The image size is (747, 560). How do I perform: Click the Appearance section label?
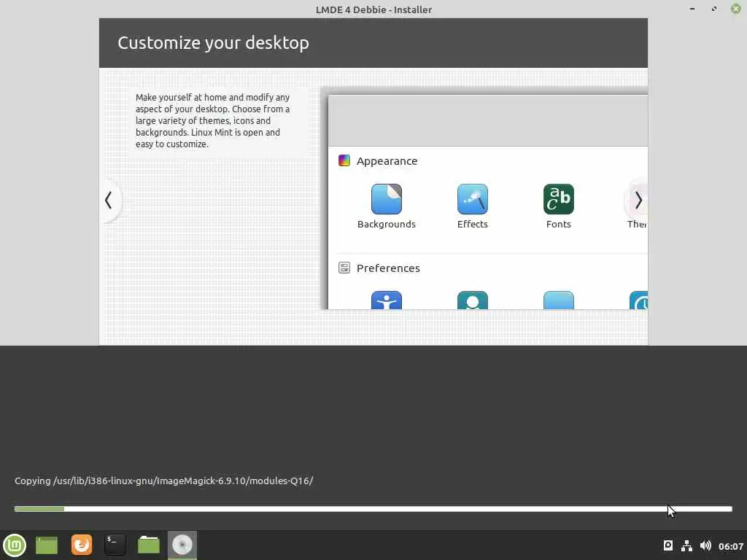pyautogui.click(x=387, y=161)
